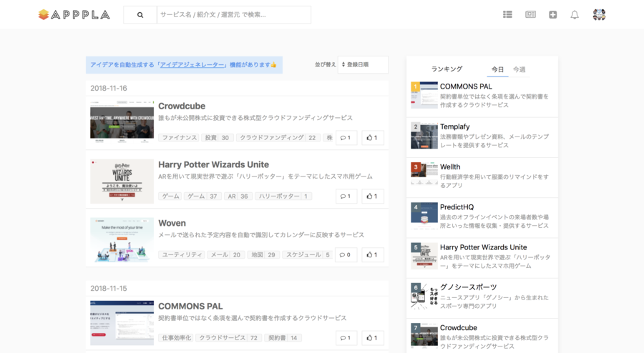Viewport: 644px width, 353px height.
Task: Click the APPPLA logo
Action: tap(74, 15)
